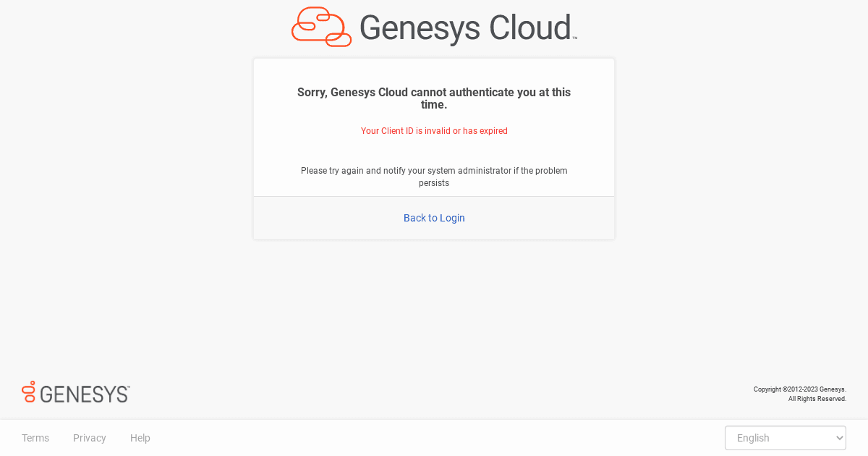Viewport: 868px width, 456px height.
Task: Open the Terms page
Action: tap(35, 438)
